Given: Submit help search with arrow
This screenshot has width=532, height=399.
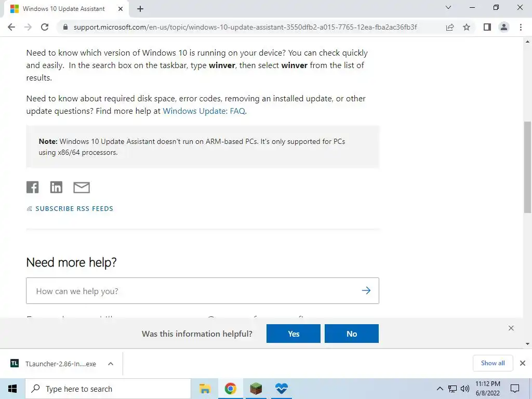Looking at the screenshot, I should (366, 290).
